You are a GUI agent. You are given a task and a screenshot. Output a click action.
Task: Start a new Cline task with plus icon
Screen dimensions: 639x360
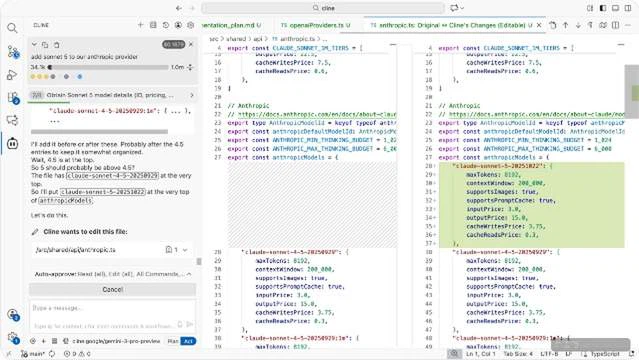click(140, 25)
